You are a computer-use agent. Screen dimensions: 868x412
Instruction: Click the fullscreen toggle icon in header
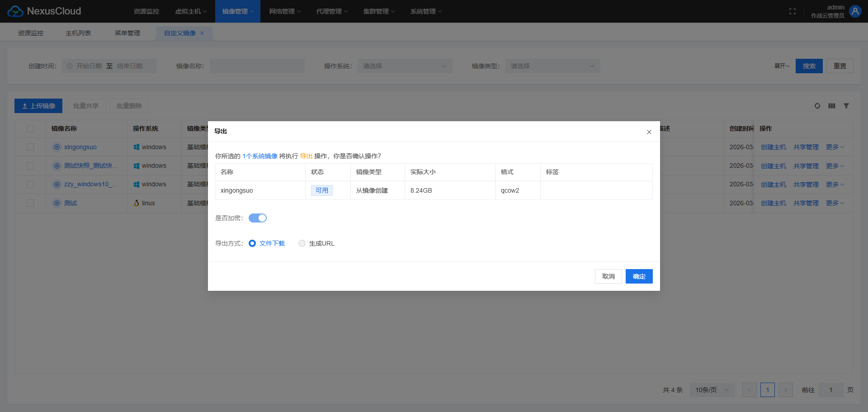pyautogui.click(x=793, y=11)
